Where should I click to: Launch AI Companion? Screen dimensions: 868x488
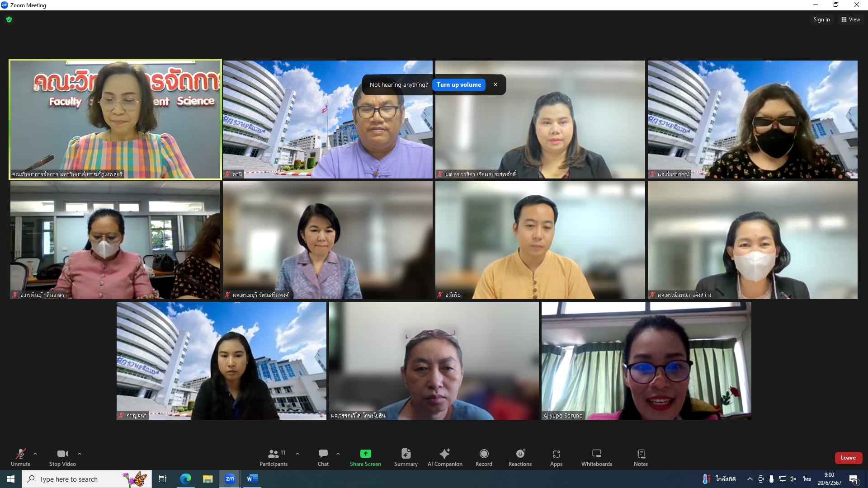(x=445, y=457)
